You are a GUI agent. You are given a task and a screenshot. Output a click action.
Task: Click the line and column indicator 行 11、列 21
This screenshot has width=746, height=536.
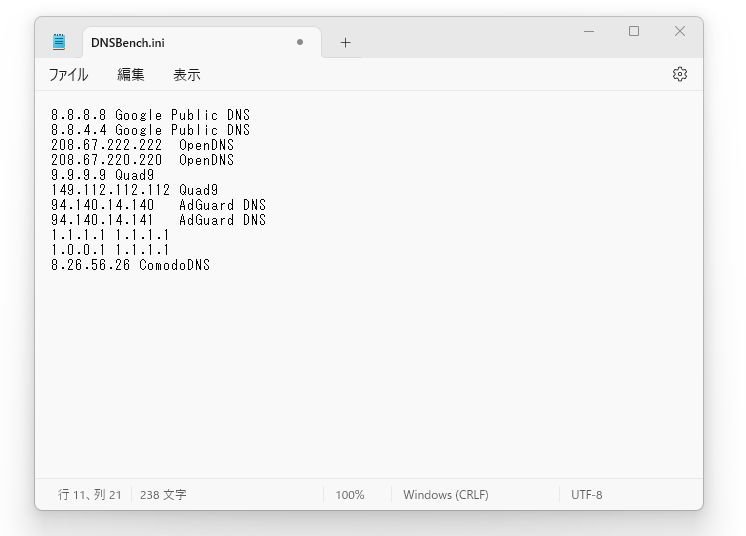point(89,495)
